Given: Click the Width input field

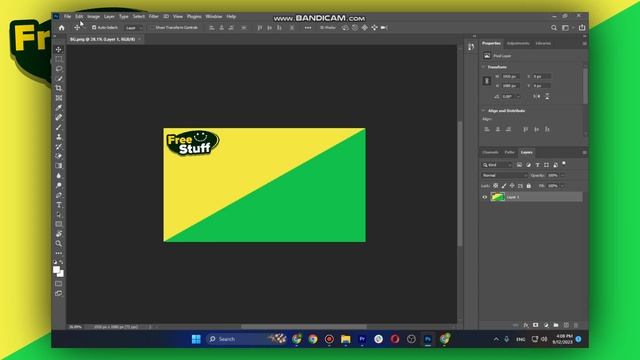Looking at the screenshot, I should pyautogui.click(x=510, y=76).
